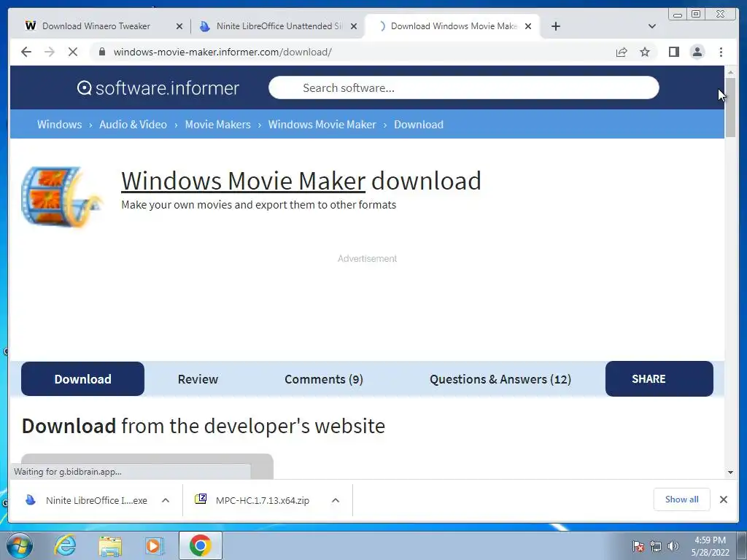Image resolution: width=747 pixels, height=560 pixels.
Task: Click the page vertical scrollbar thumb
Action: tap(730, 108)
